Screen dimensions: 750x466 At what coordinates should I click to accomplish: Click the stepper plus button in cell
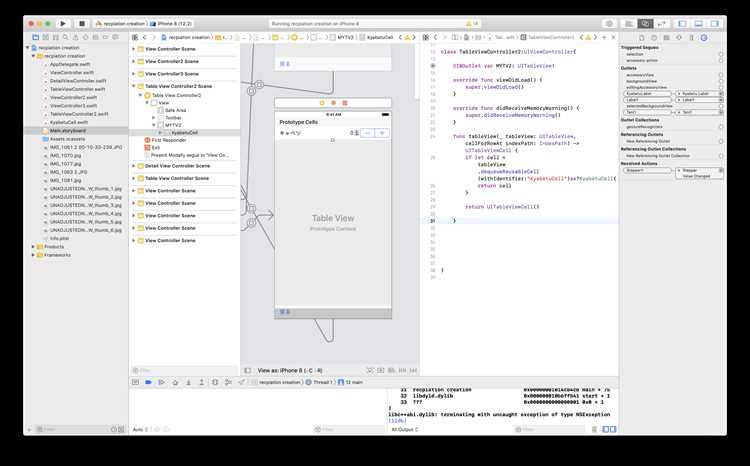[x=382, y=133]
